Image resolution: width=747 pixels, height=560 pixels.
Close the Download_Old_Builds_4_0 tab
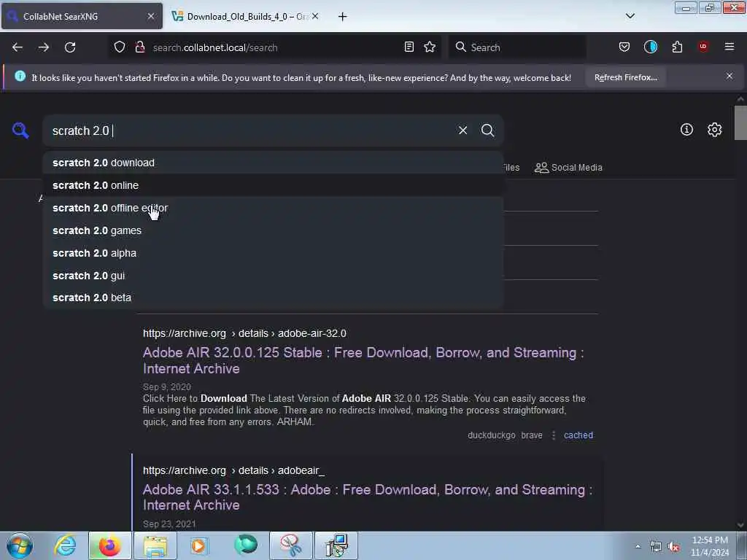click(x=315, y=16)
